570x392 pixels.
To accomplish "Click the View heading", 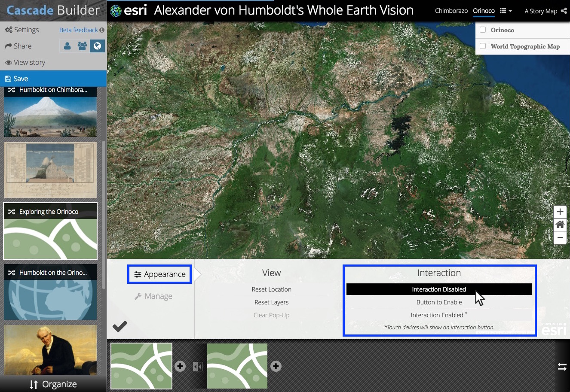I will pos(272,273).
